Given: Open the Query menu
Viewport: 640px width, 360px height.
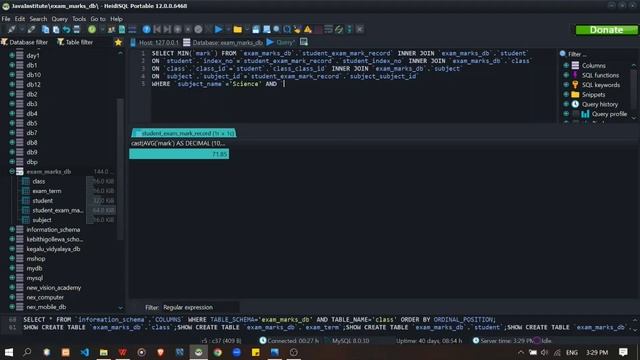Looking at the screenshot, I should pos(59,19).
